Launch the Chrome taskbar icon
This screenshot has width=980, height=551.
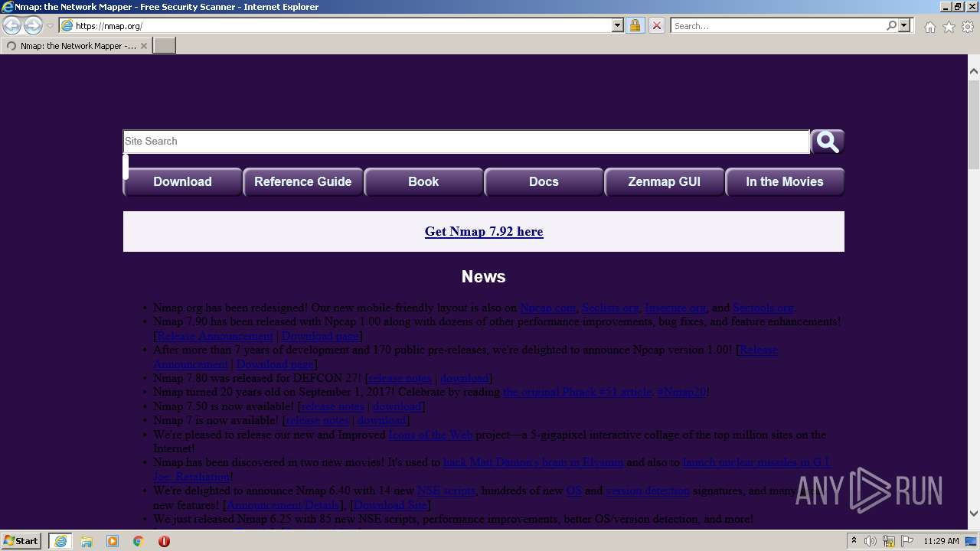(139, 541)
